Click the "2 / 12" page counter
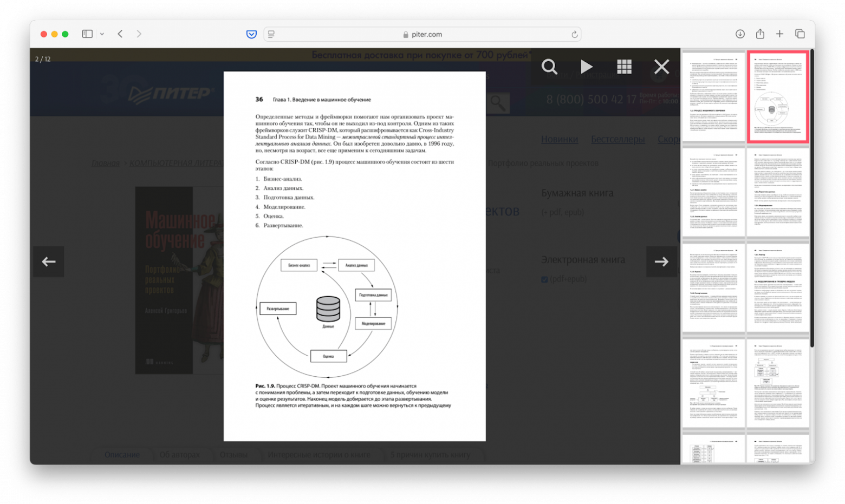 coord(43,59)
